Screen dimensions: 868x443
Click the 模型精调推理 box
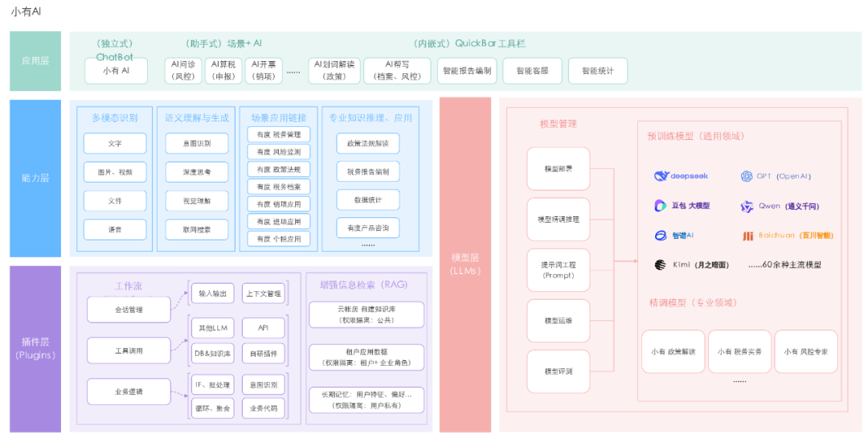coord(558,219)
